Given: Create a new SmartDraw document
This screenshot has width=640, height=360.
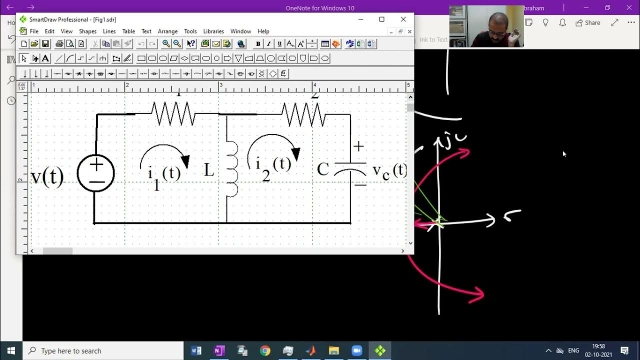Looking at the screenshot, I should click(x=24, y=44).
